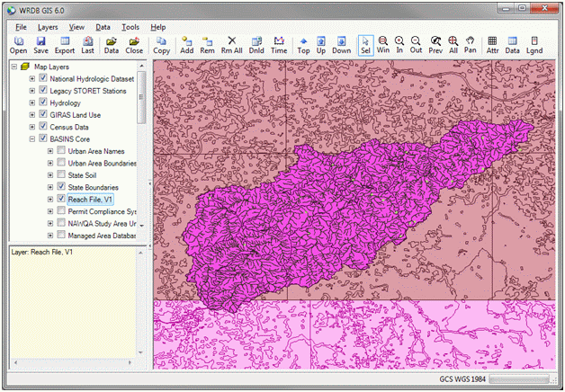The width and height of the screenshot is (565, 392).
Task: Expand the Census Data tree node
Action: point(32,128)
